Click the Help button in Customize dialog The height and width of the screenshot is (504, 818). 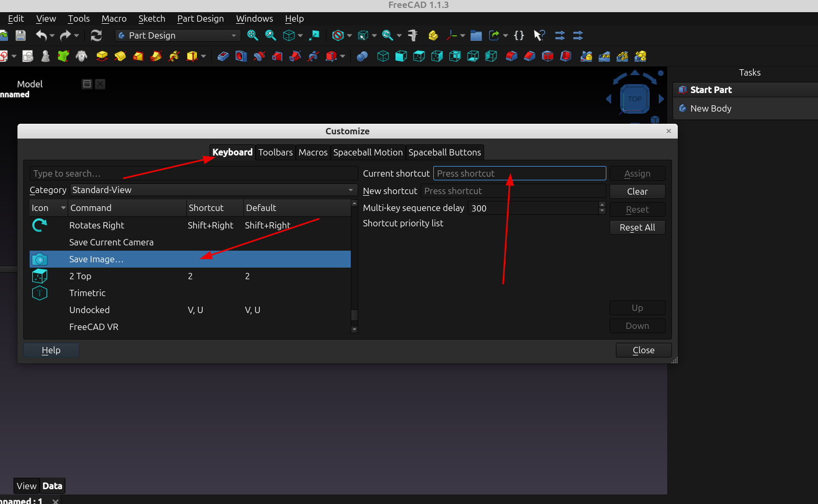[51, 350]
